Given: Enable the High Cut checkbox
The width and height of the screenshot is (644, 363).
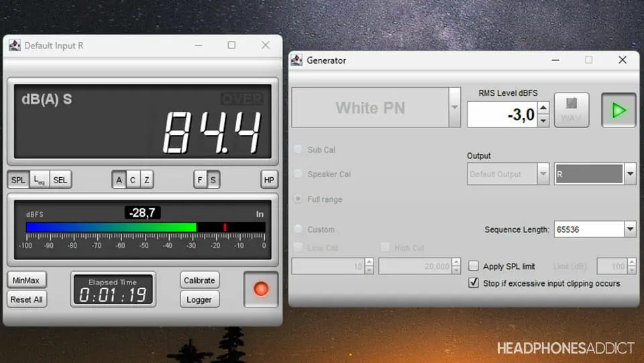Looking at the screenshot, I should pos(385,248).
